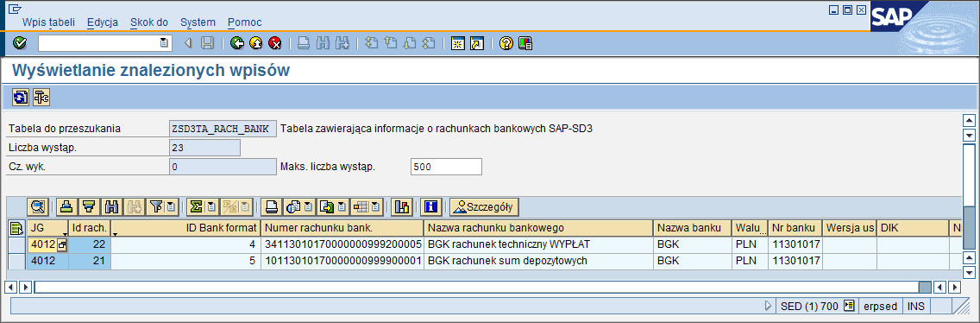
Task: Go to previous page icon
Action: 391,43
